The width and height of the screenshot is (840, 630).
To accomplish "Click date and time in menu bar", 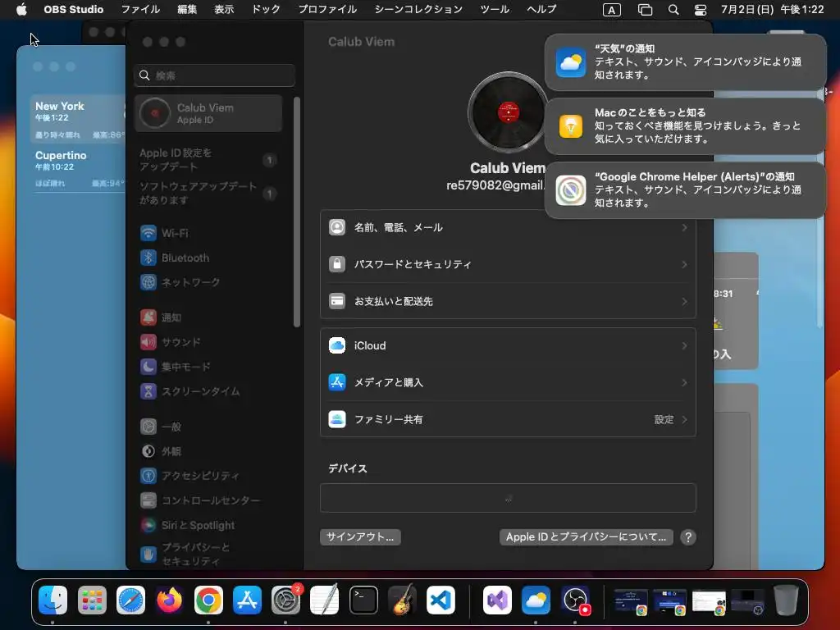I will click(x=772, y=10).
